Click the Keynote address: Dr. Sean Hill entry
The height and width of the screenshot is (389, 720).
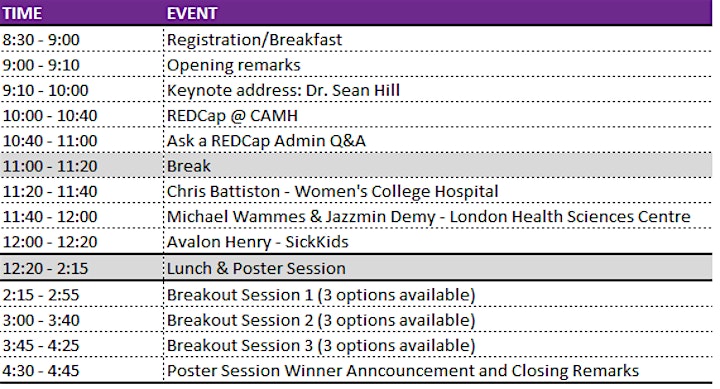(x=283, y=90)
